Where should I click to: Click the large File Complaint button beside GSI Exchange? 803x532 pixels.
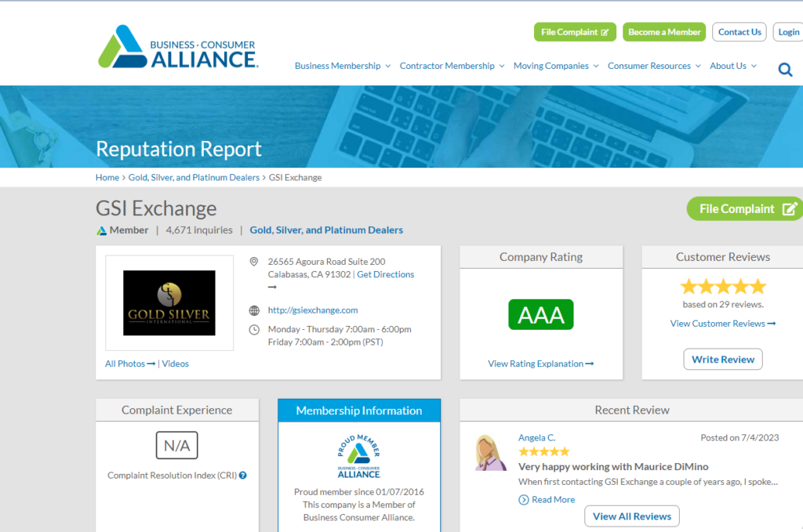click(745, 208)
